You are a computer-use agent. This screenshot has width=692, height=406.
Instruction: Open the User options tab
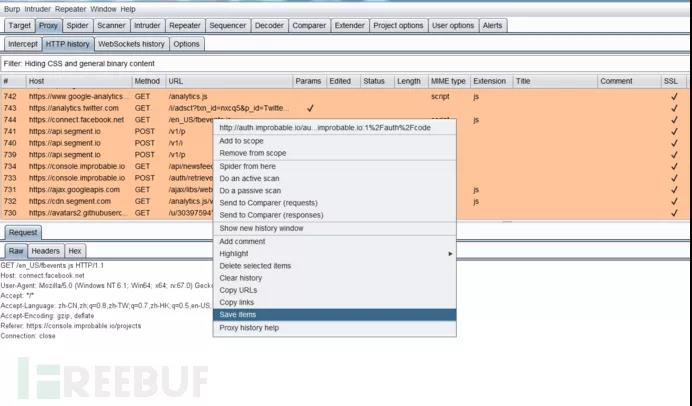point(453,26)
